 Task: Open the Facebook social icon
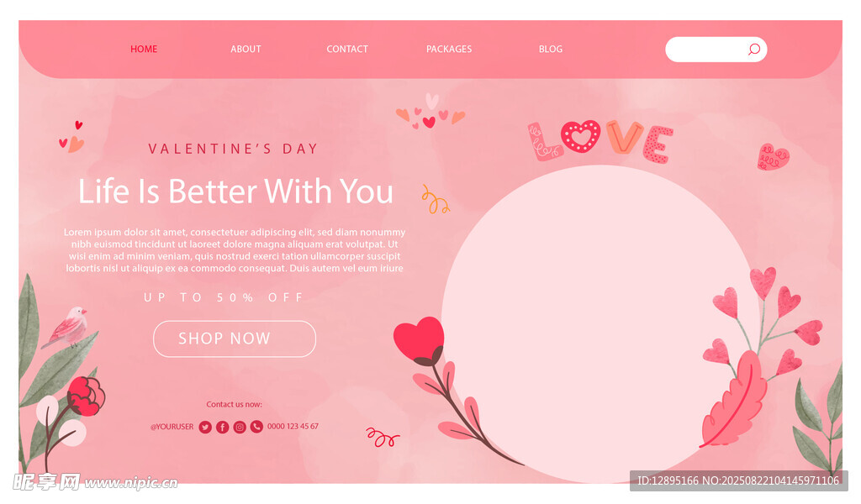point(222,428)
